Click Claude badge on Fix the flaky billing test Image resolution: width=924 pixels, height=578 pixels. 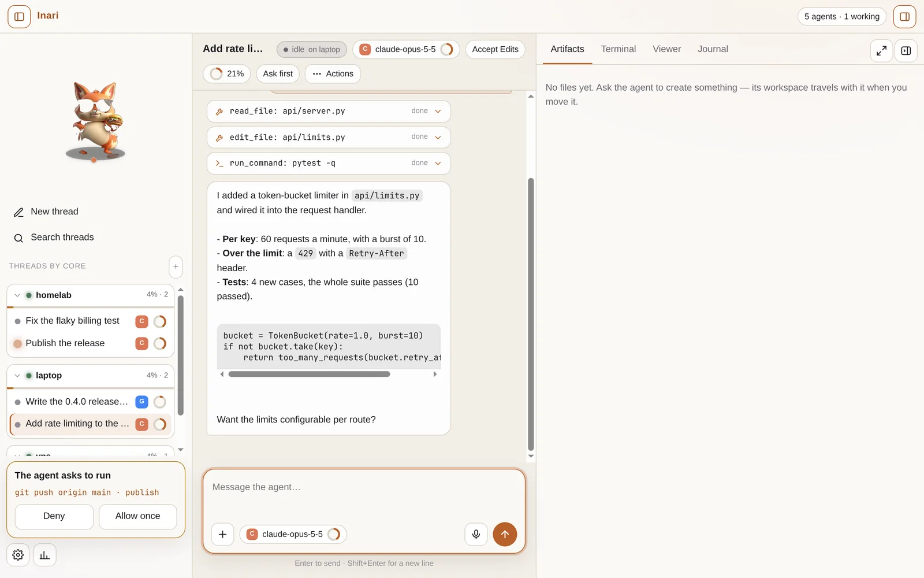(141, 321)
